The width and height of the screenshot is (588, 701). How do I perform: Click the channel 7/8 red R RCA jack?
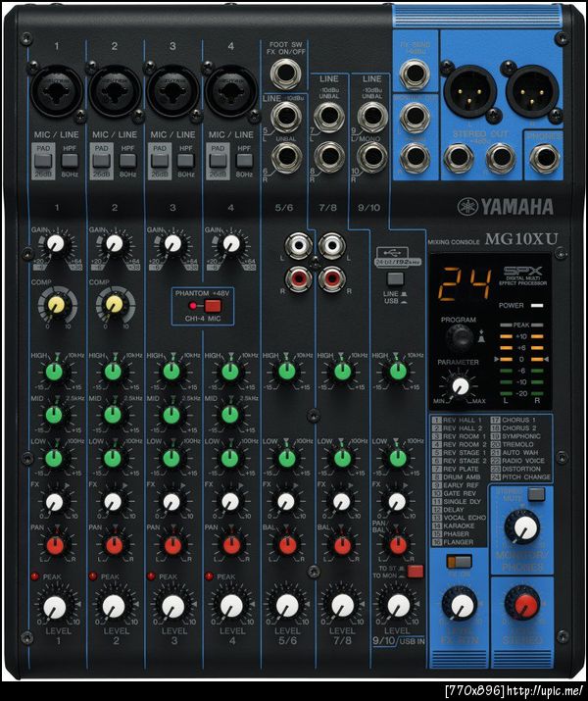[331, 278]
